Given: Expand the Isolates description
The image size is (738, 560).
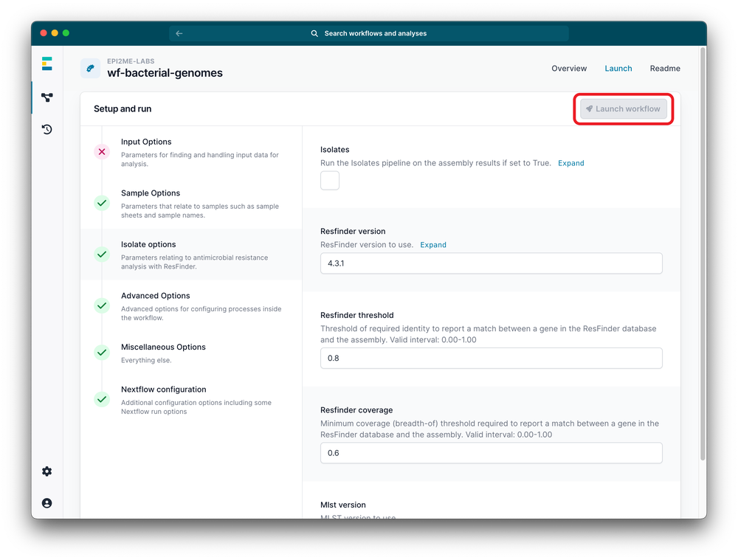Looking at the screenshot, I should 571,163.
